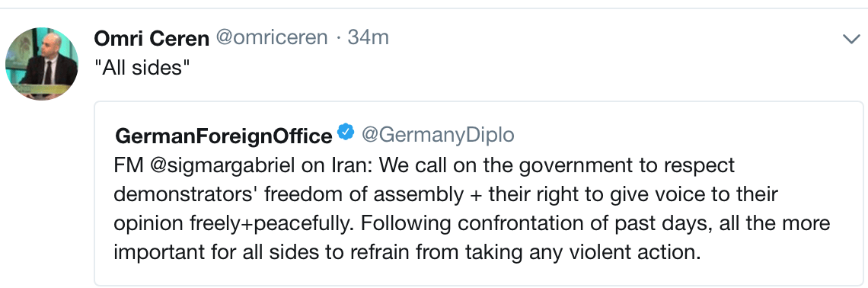
Task: Click the "All sides" tweet text
Action: tap(142, 69)
